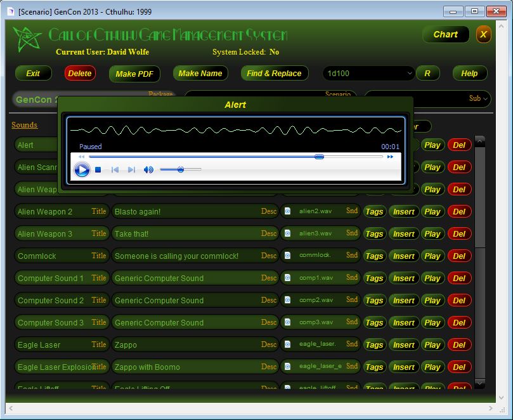
Task: Skip to next track in player
Action: (x=131, y=169)
